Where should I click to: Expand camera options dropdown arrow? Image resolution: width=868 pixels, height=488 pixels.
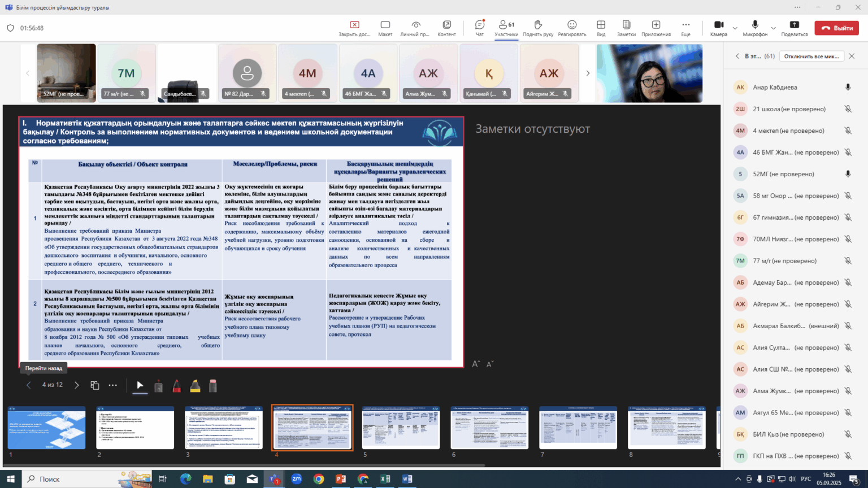point(735,28)
